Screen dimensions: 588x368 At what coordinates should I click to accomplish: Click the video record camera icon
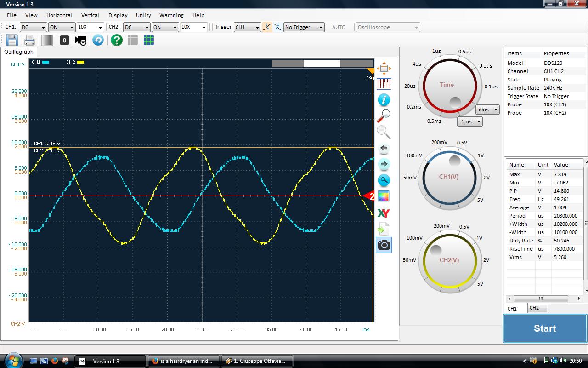(80, 40)
